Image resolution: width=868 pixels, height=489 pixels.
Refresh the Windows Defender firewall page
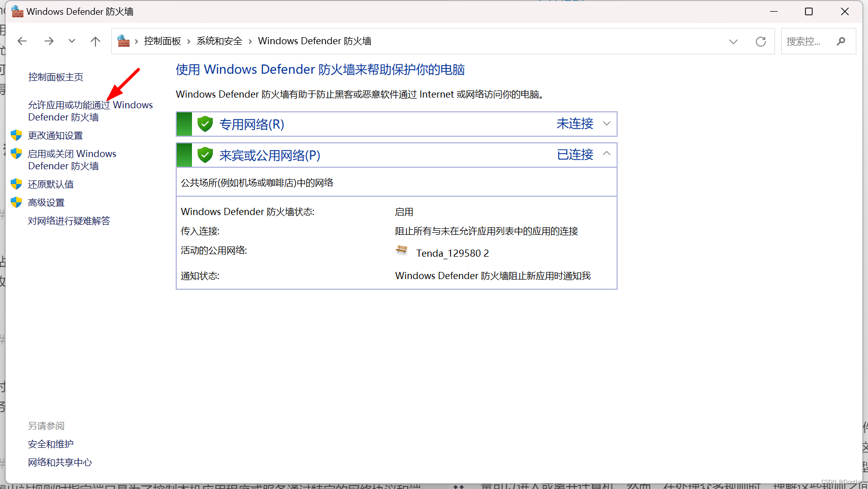click(760, 42)
